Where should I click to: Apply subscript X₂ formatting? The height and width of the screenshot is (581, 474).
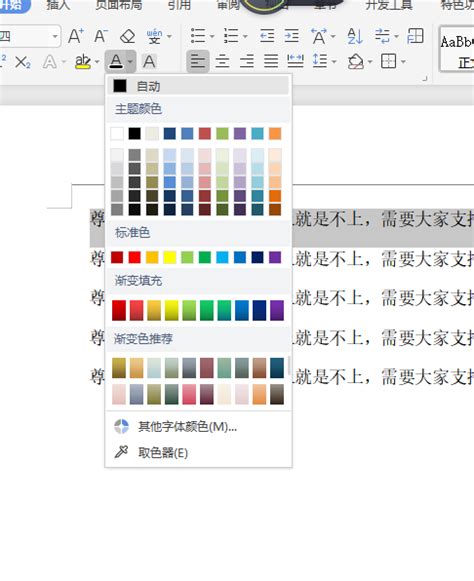(x=23, y=62)
